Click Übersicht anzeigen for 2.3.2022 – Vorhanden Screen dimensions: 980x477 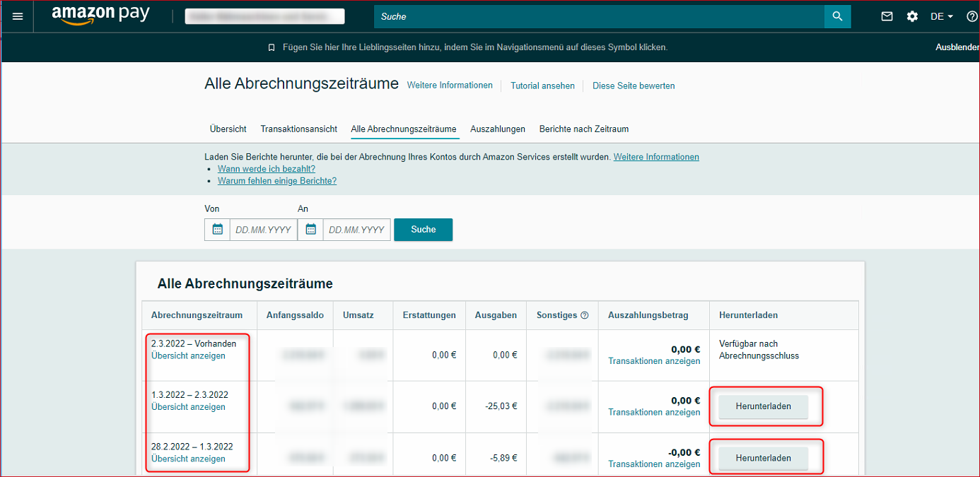[188, 355]
